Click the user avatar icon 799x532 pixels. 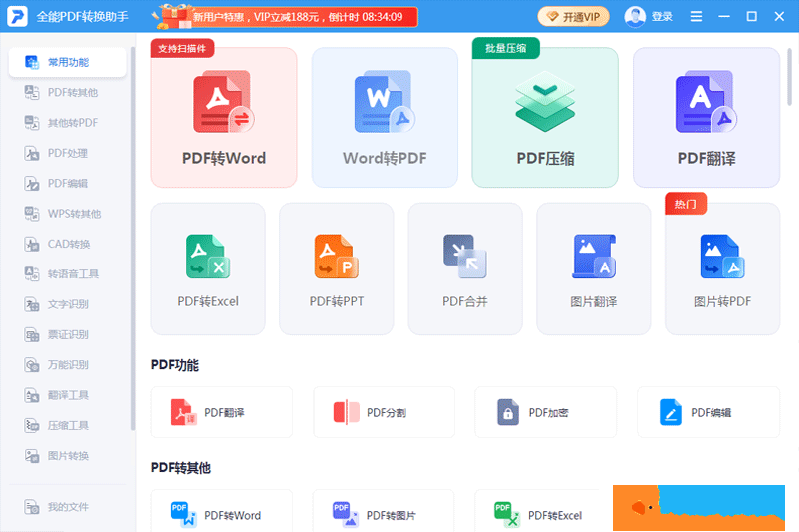(635, 17)
